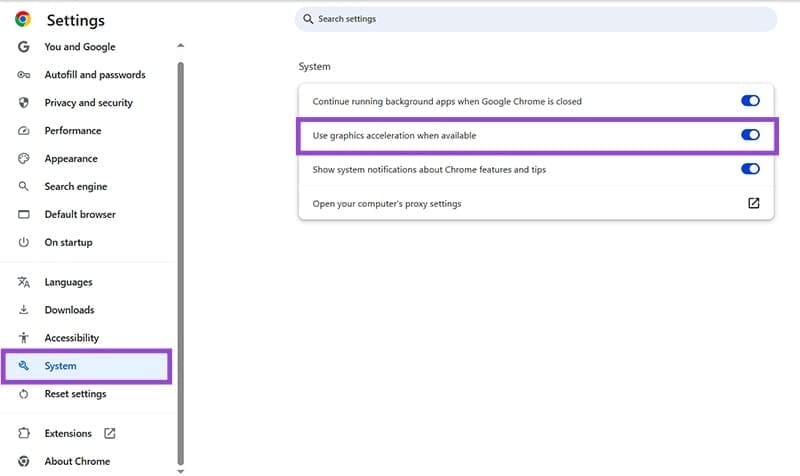The height and width of the screenshot is (476, 800).
Task: Click the reset icon for Reset settings
Action: click(23, 394)
